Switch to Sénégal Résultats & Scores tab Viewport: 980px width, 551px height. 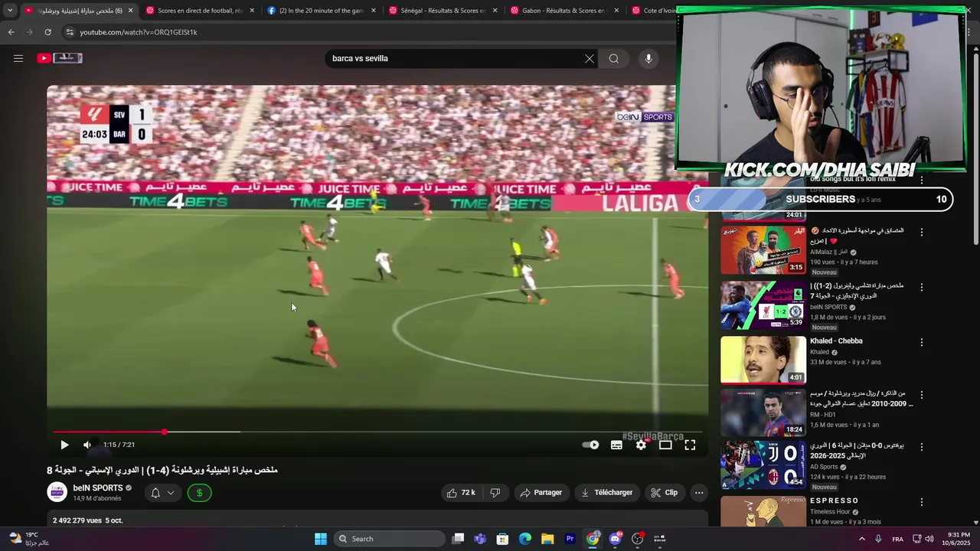coord(443,11)
